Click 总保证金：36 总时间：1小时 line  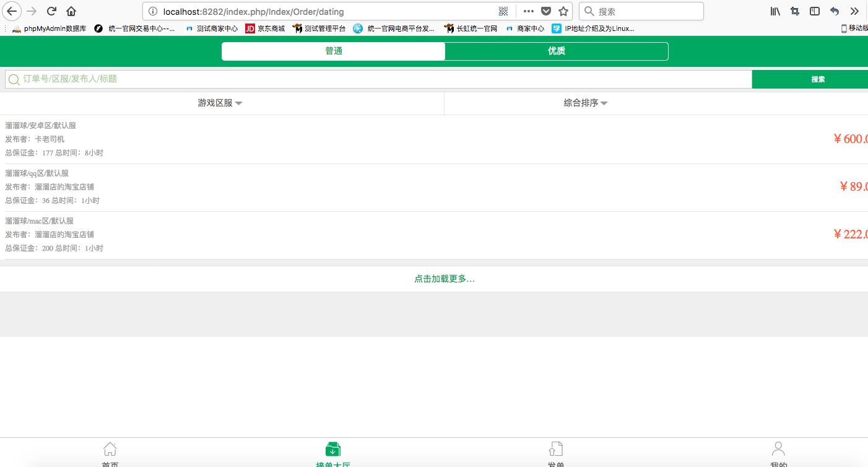[53, 201]
